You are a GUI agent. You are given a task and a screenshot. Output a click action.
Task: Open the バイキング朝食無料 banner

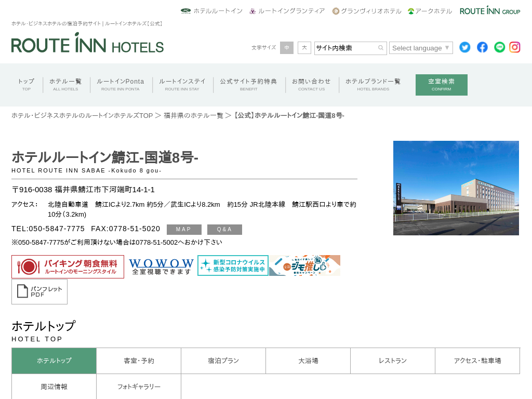(68, 267)
